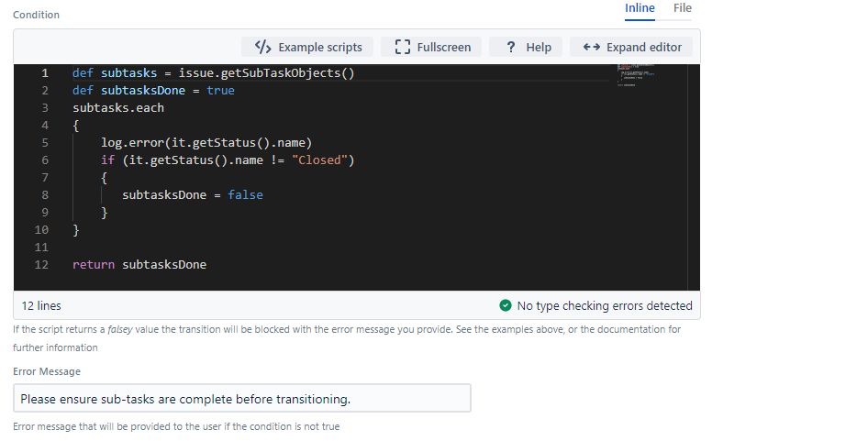868x441 pixels.
Task: Click the question mark help icon
Action: coord(511,47)
